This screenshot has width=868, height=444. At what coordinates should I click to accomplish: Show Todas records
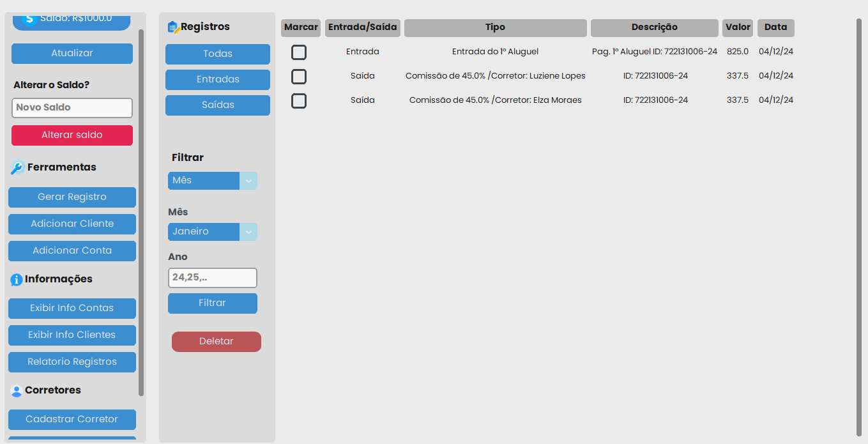(x=217, y=54)
